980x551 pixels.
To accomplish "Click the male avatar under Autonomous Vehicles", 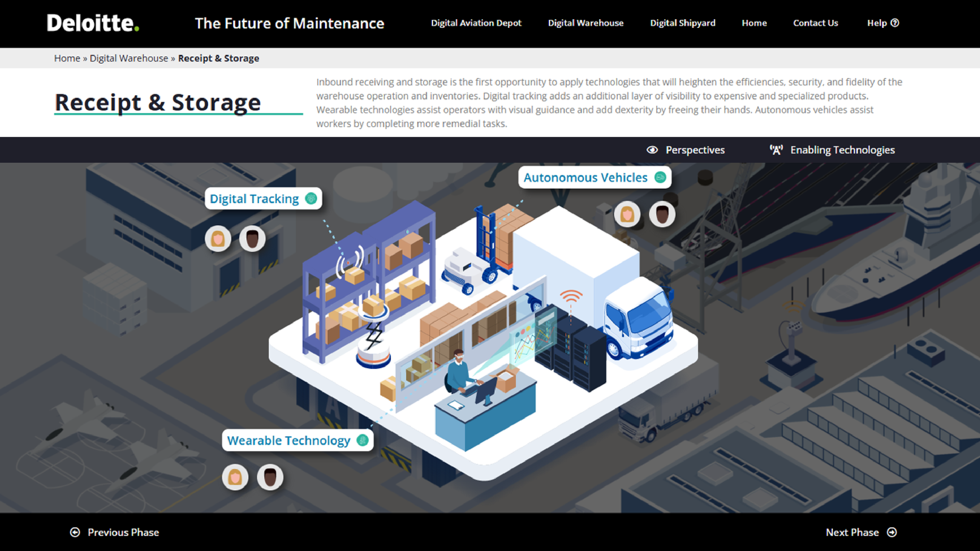I will 662,214.
